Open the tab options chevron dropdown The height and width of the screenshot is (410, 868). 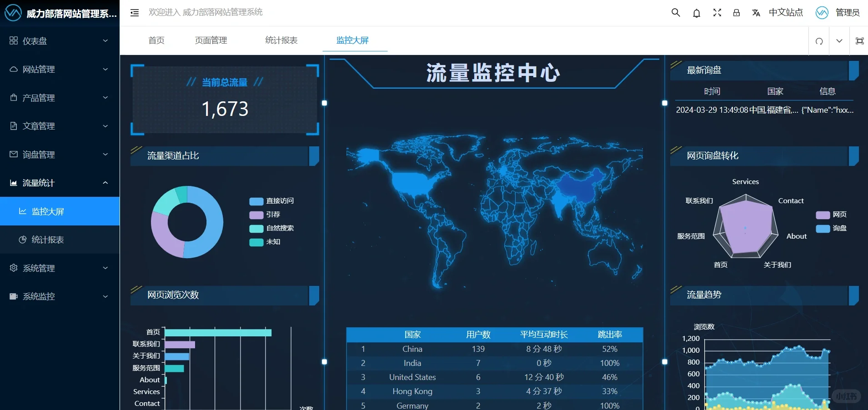coord(839,41)
